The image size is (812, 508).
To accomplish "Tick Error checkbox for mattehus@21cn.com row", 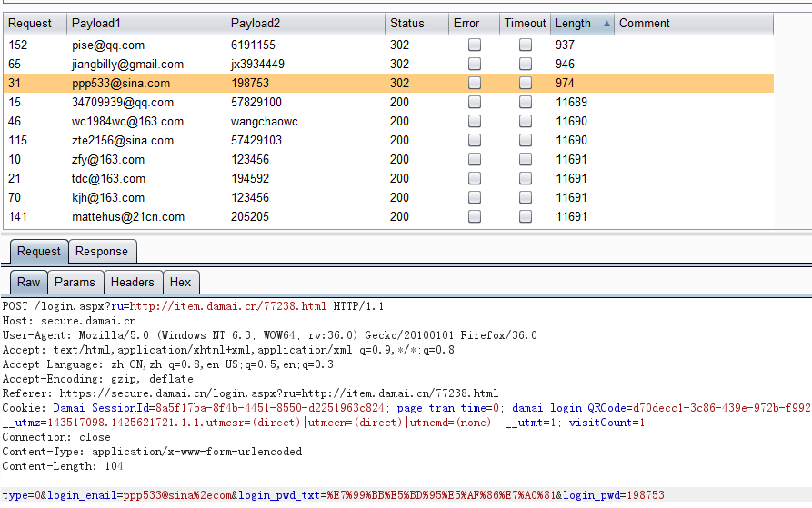I will click(475, 217).
